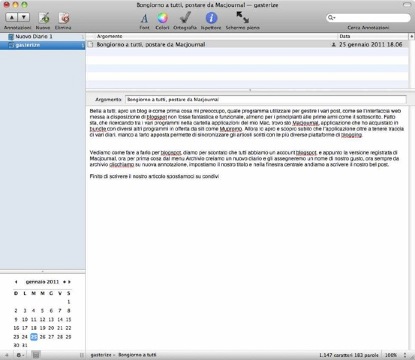
Task: Click the entry date 25 gennaio 2011 18.06
Action: click(x=370, y=44)
